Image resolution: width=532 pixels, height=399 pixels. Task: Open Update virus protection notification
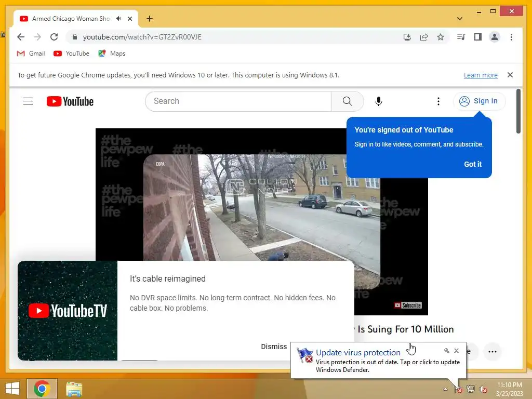pyautogui.click(x=358, y=353)
